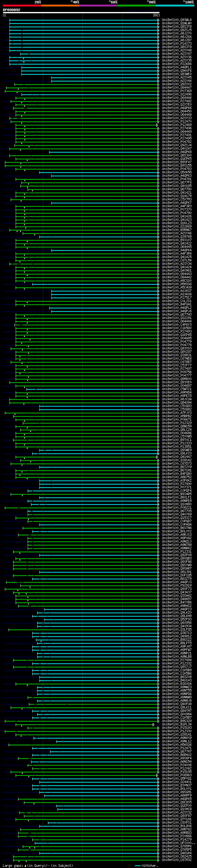
Task: Select the UniRef100_B8XLF1 label
Action: pyautogui.click(x=177, y=497)
